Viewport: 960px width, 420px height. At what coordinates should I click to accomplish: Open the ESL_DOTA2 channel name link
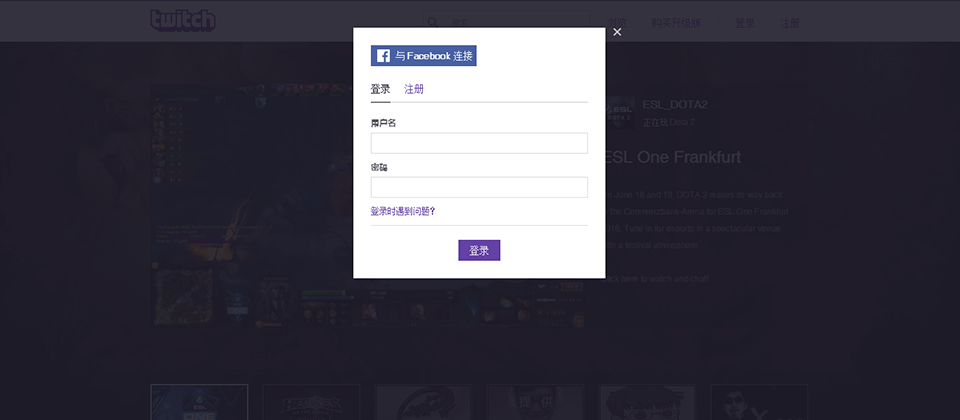[x=675, y=105]
